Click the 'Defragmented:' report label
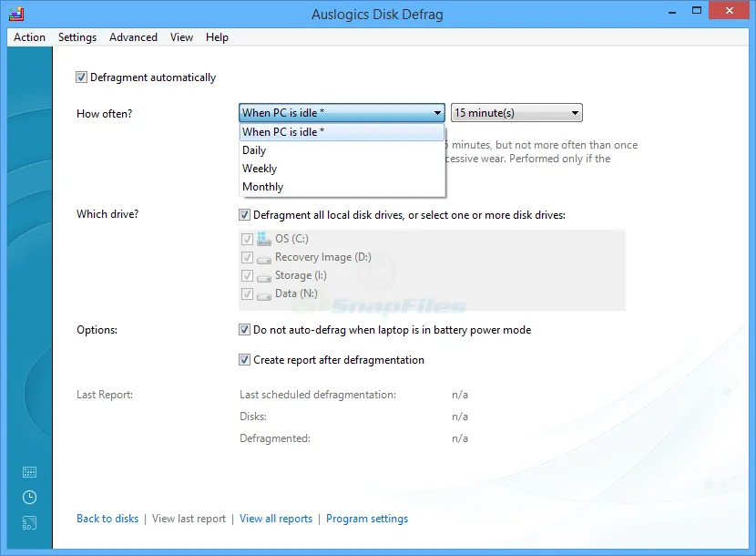The width and height of the screenshot is (756, 556). (x=275, y=438)
